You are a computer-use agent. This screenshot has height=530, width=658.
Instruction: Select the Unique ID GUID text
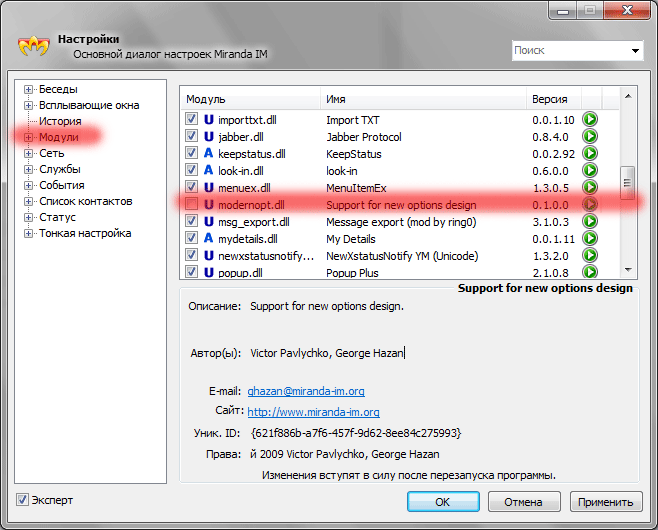click(355, 433)
